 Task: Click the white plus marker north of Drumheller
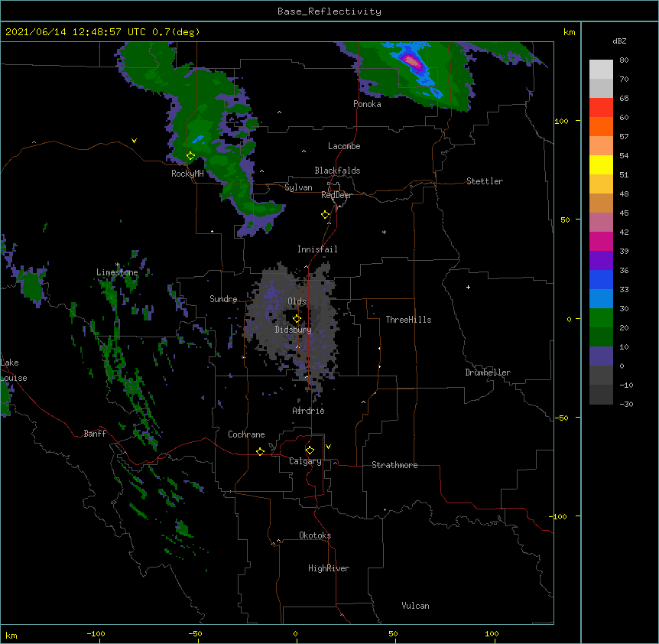pyautogui.click(x=468, y=287)
